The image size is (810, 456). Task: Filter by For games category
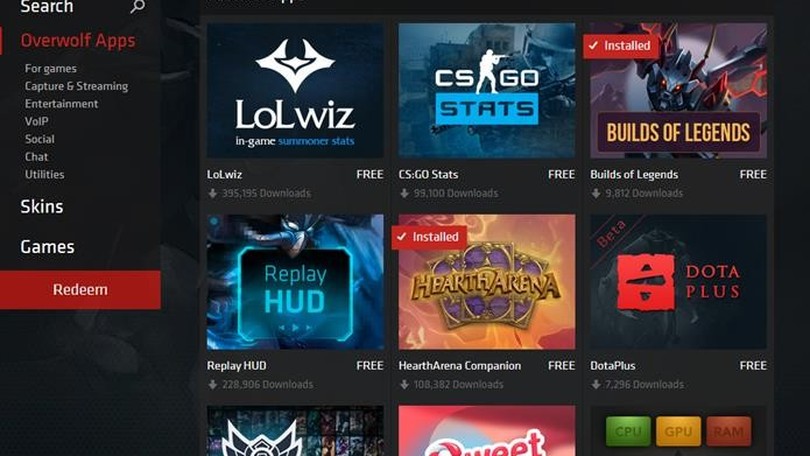tap(51, 69)
